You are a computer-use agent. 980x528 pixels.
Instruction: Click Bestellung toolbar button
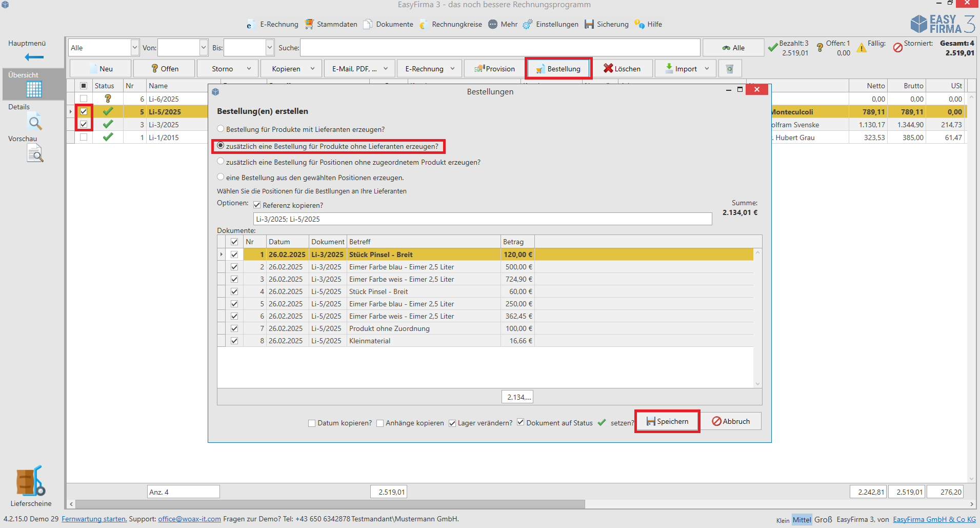click(x=558, y=69)
